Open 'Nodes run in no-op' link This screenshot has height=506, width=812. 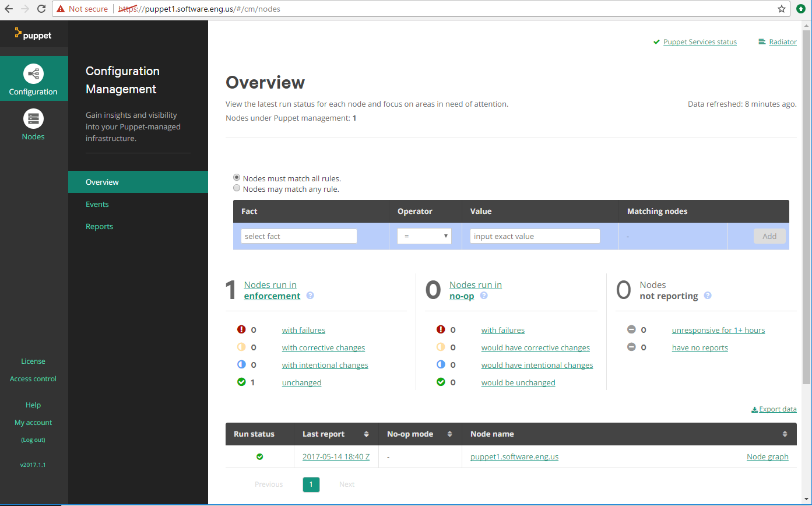pos(476,290)
